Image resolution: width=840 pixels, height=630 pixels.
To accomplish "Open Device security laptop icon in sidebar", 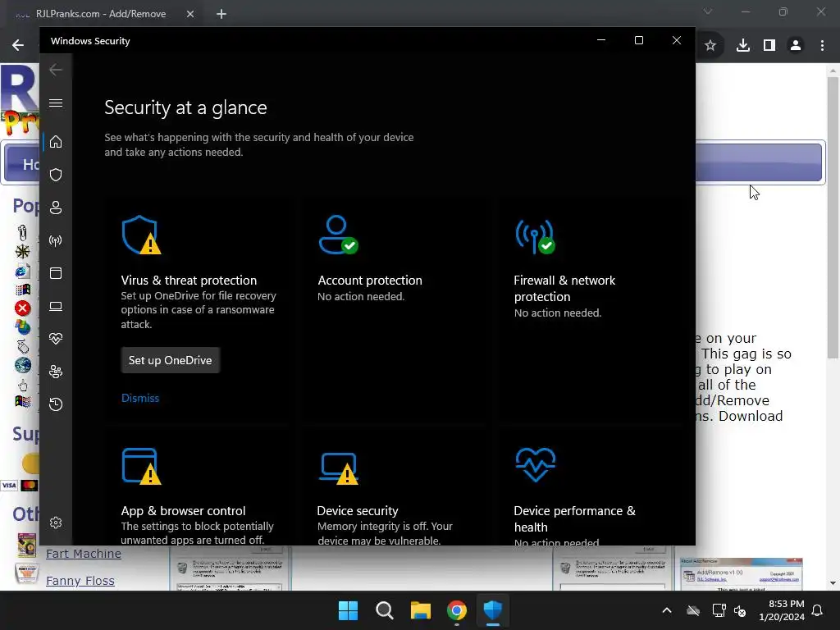I will pyautogui.click(x=56, y=306).
